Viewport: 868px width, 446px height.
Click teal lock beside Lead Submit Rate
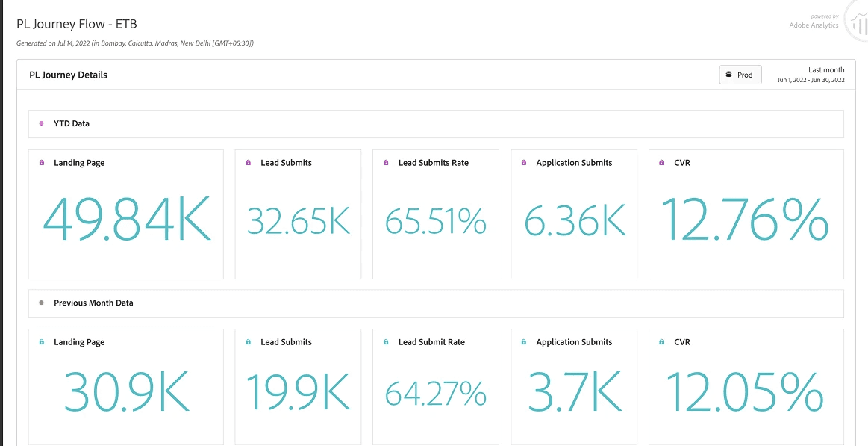pyautogui.click(x=386, y=342)
